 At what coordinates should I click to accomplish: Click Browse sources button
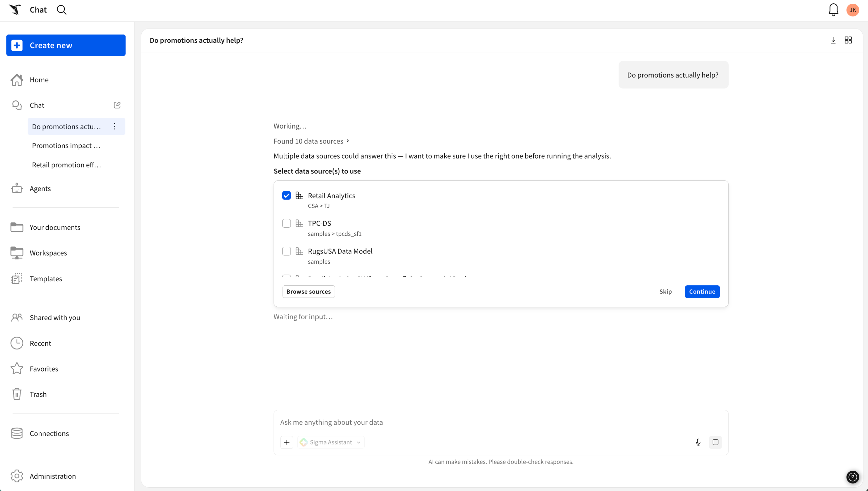click(308, 291)
